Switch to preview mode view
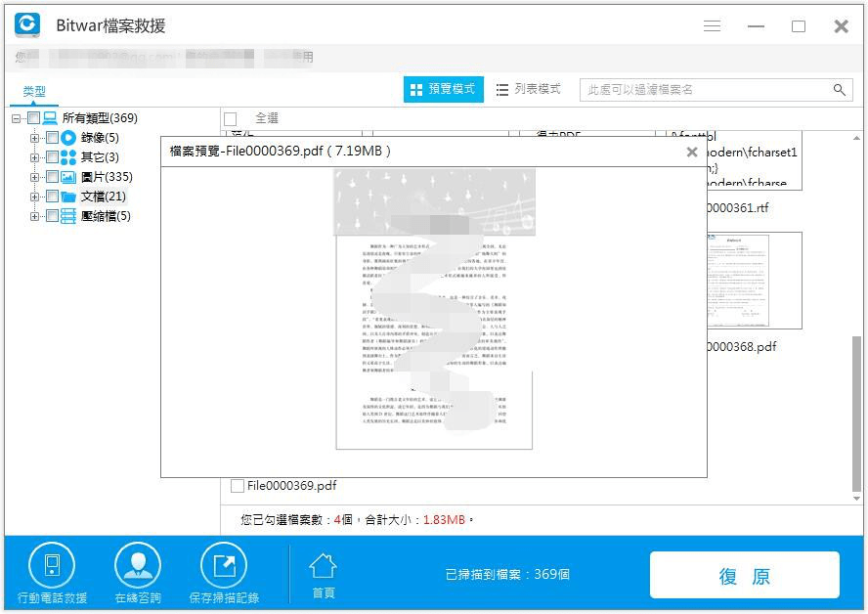 coord(444,89)
